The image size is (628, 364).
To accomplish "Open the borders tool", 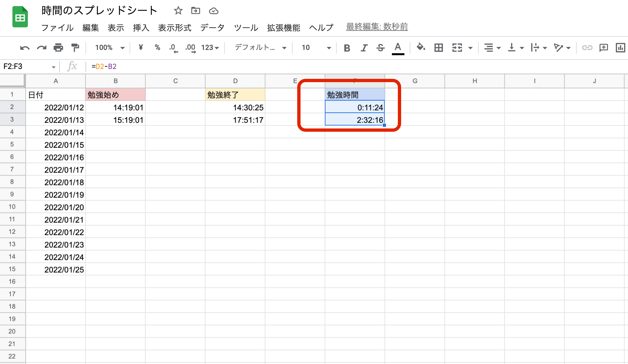I will click(x=439, y=48).
